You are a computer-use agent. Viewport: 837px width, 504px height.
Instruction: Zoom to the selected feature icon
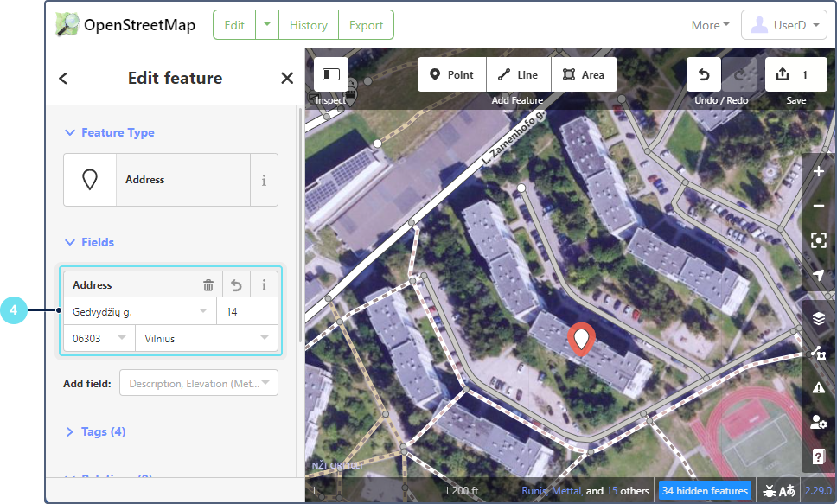(x=818, y=240)
